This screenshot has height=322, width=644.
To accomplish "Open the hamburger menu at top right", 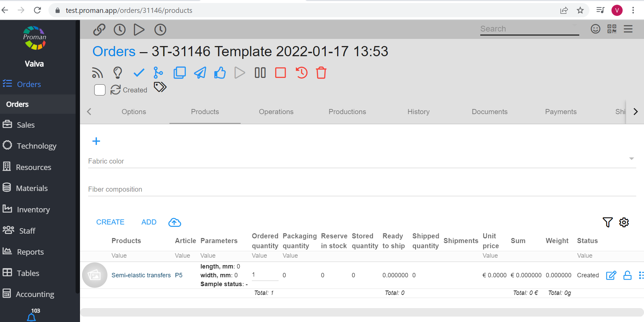I will pyautogui.click(x=628, y=29).
